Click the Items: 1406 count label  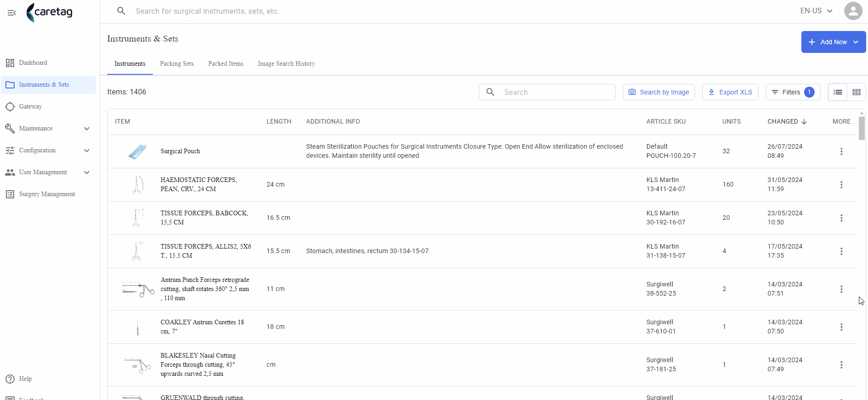coord(127,92)
